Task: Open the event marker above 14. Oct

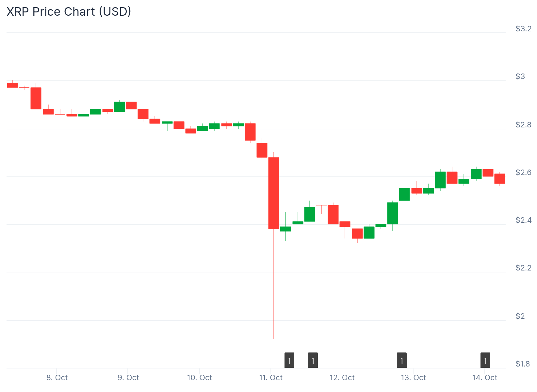Action: [485, 360]
